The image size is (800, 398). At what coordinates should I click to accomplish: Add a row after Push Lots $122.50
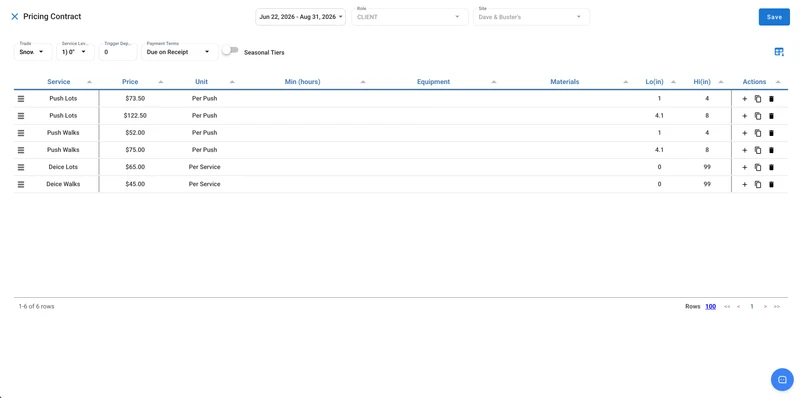[x=744, y=116]
